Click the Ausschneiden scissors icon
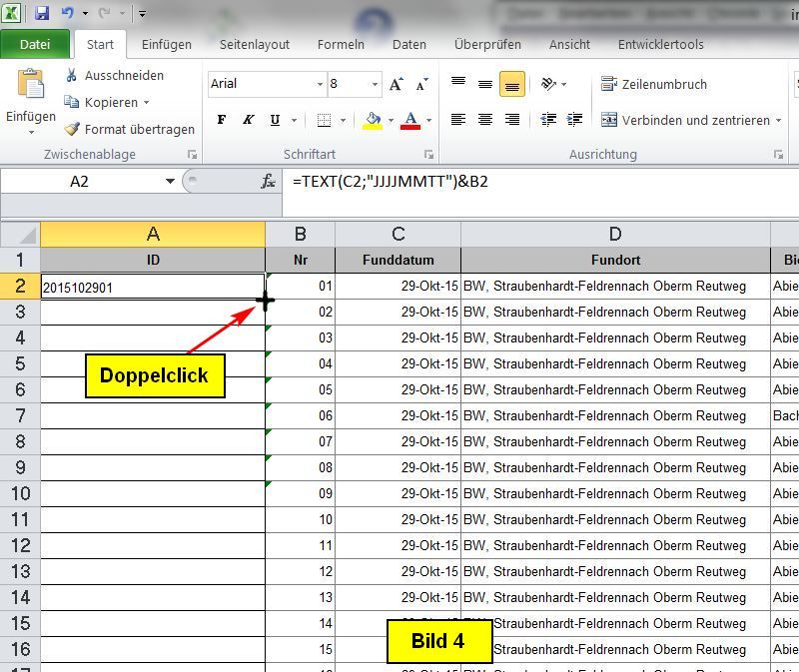This screenshot has width=799, height=672. pos(72,76)
